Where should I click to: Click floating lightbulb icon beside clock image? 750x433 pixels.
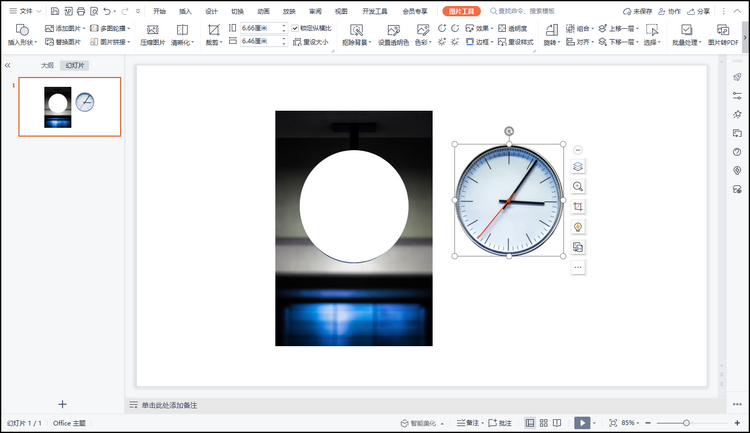pos(578,227)
